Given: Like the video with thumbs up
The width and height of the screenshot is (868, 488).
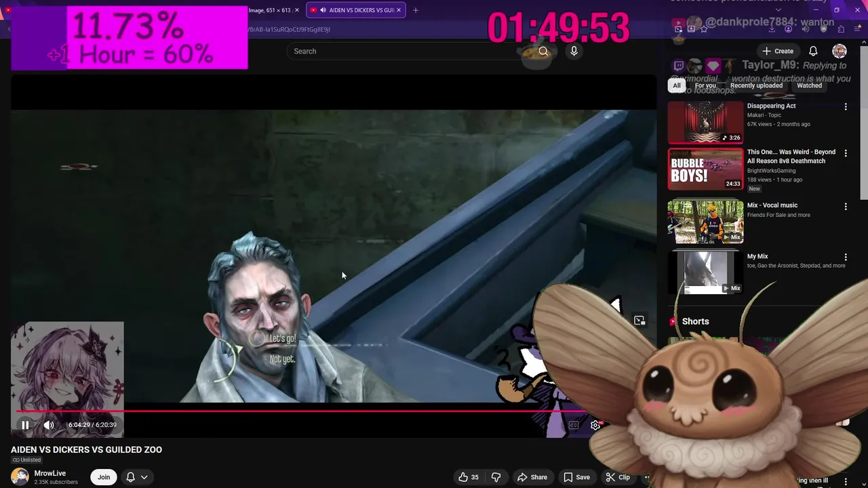Looking at the screenshot, I should 469,477.
